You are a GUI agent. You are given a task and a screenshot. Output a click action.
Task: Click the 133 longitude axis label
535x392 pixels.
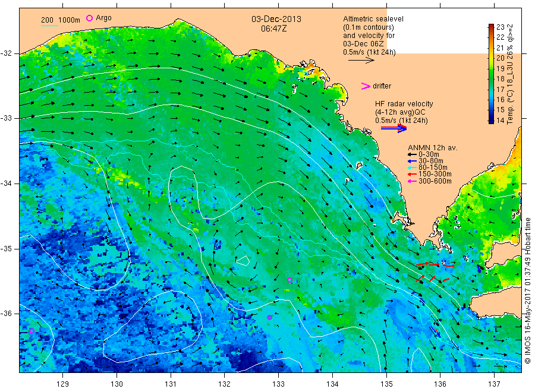tap(278, 384)
